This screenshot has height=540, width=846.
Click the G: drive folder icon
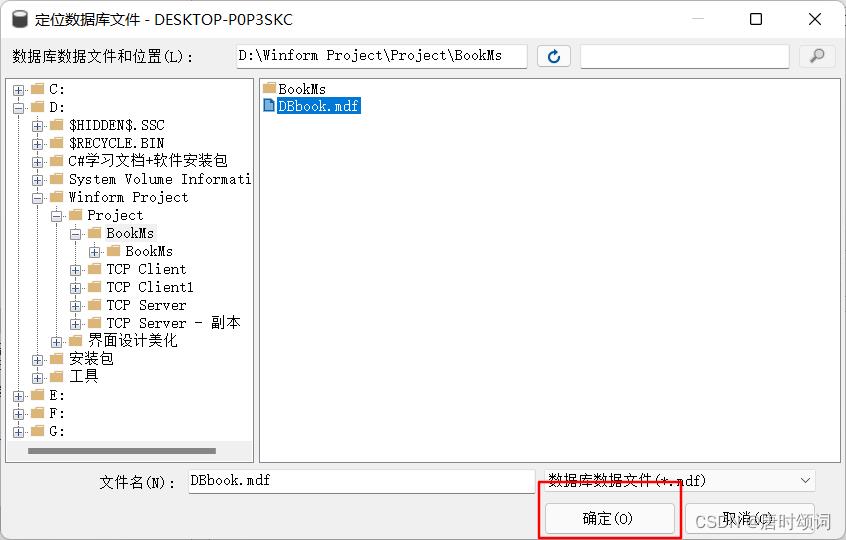[x=37, y=430]
